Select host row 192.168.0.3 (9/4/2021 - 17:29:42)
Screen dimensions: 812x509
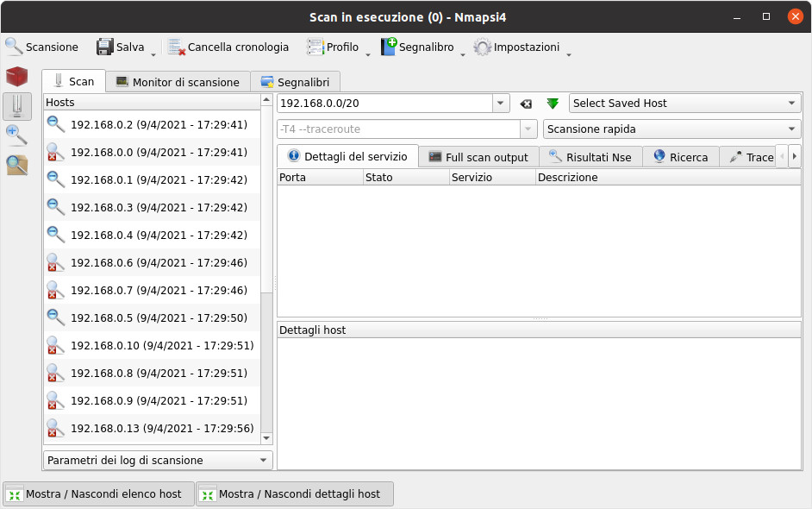[x=152, y=207]
